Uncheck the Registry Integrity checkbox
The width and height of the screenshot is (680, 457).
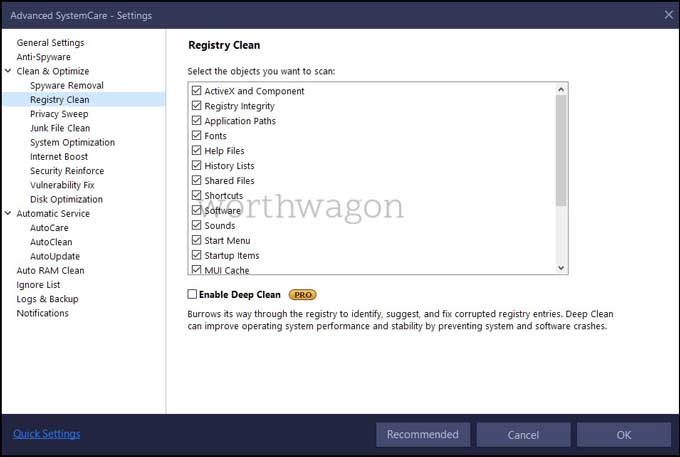(196, 106)
